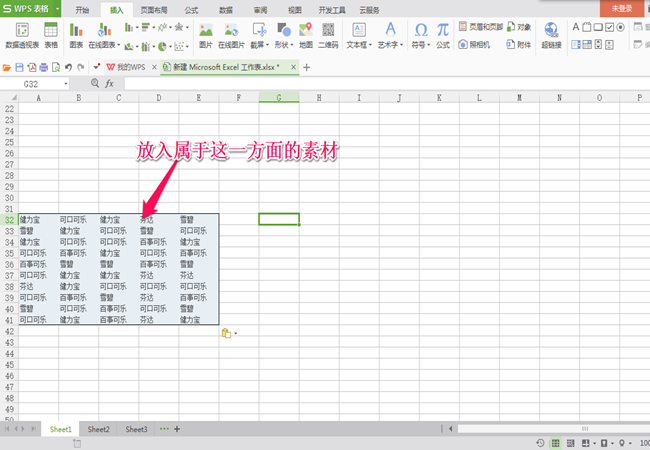Insert a text box (文本框)
650x450 pixels.
pos(359,36)
